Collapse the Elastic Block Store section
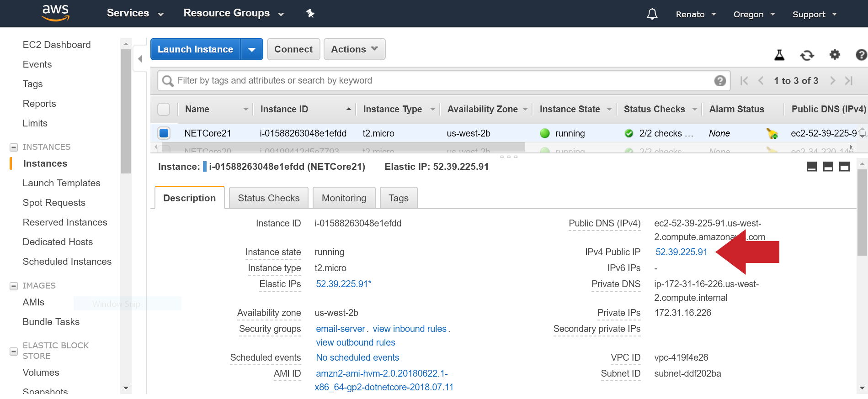This screenshot has width=868, height=399. click(14, 351)
